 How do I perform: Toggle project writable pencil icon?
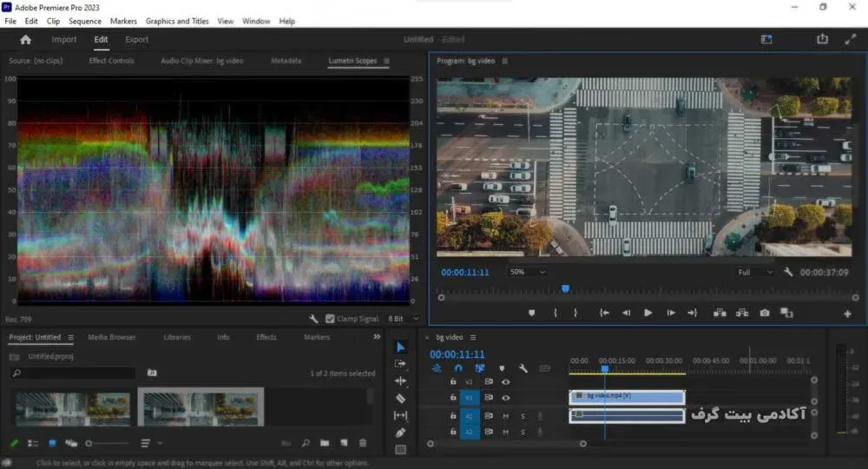(15, 443)
